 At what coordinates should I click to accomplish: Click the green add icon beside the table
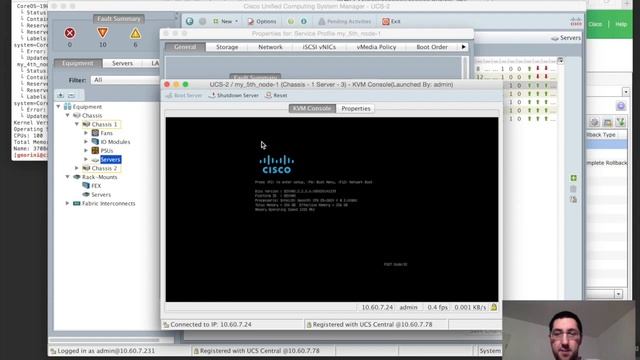coord(573,178)
